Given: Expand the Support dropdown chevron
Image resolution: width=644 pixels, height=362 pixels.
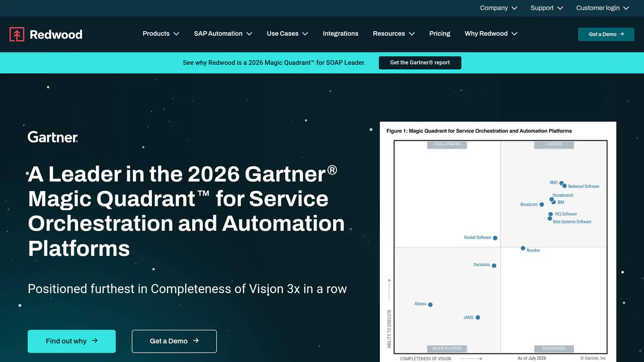Looking at the screenshot, I should click(x=560, y=8).
